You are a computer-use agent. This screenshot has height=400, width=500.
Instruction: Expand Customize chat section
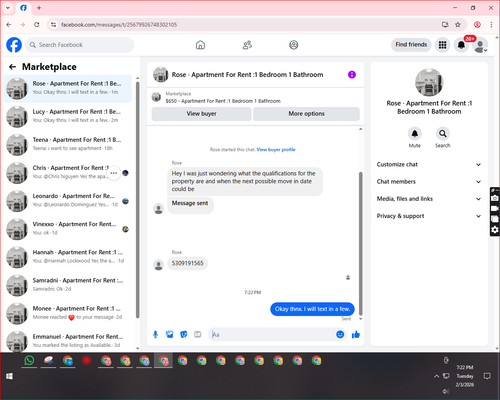coord(429,164)
